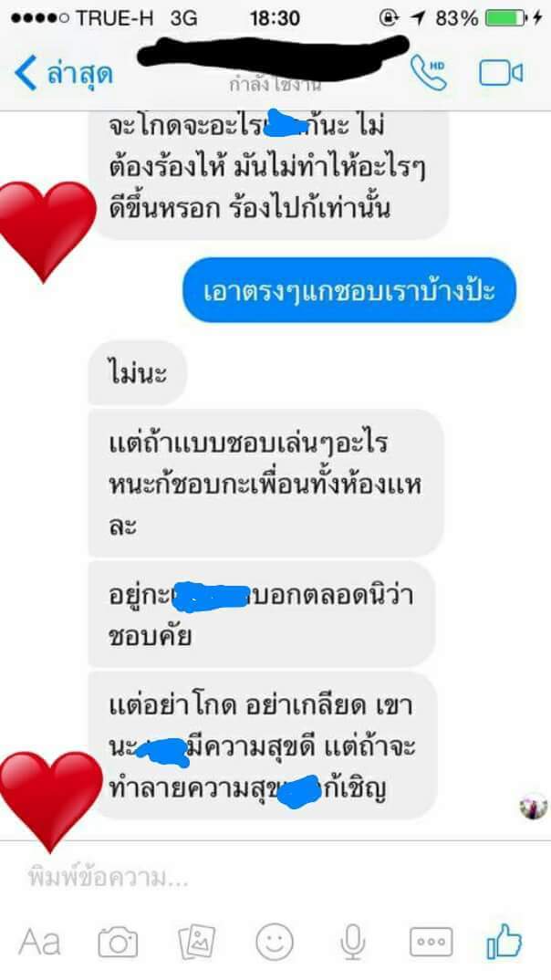Start a video call
Screen dimensions: 551x980
501,73
